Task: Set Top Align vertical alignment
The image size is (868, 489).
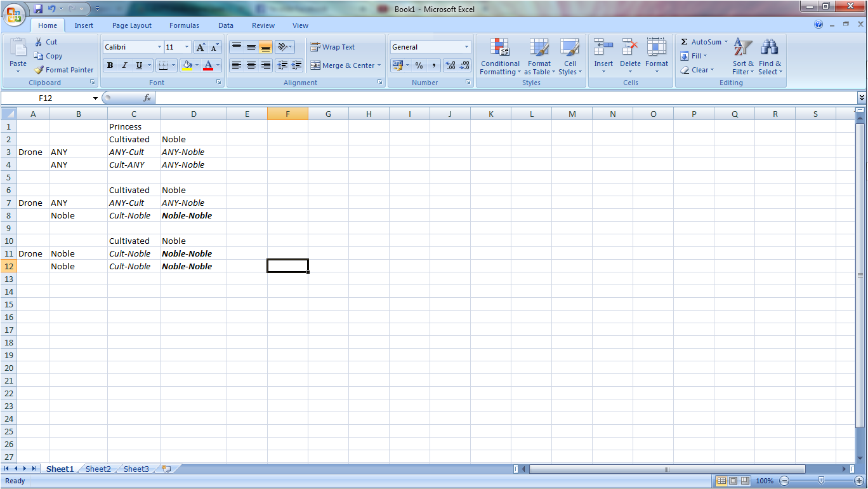Action: click(x=237, y=47)
